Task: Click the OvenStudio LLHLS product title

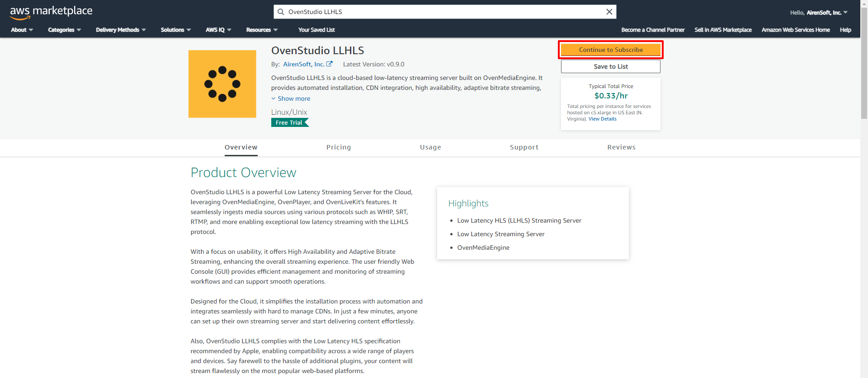Action: click(x=317, y=51)
